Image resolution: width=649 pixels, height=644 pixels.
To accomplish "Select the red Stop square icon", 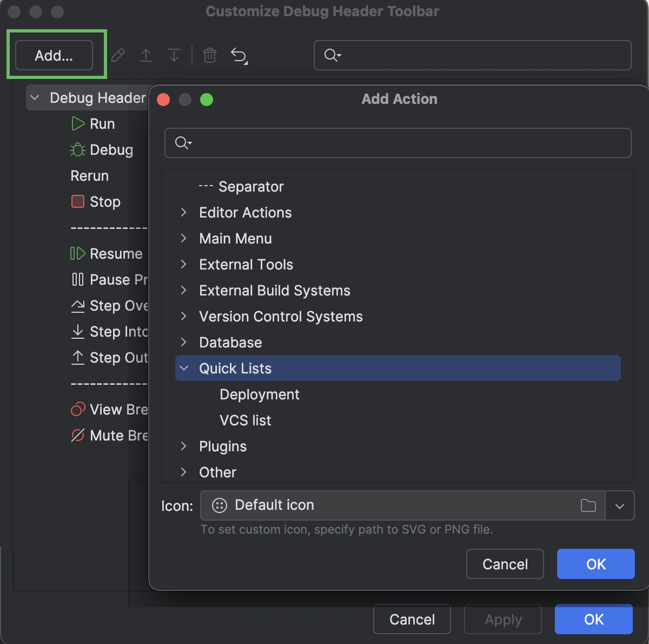I will 78,202.
